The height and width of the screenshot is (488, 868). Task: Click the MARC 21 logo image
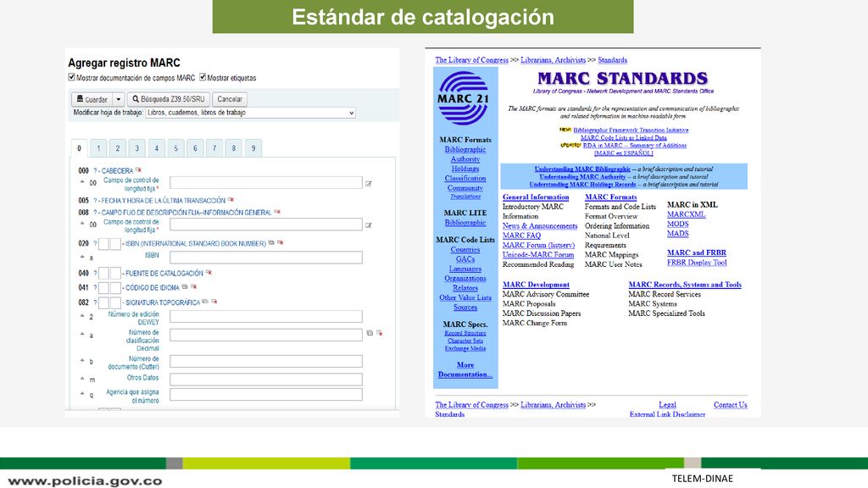(x=464, y=98)
